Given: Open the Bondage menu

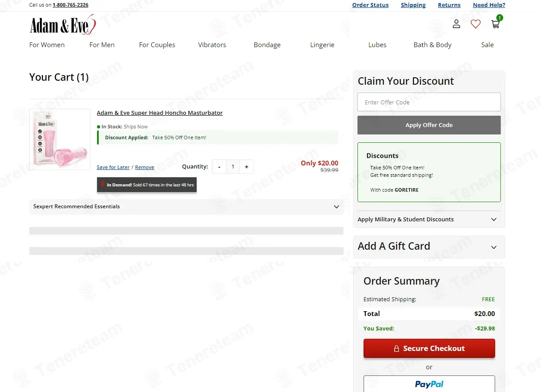Looking at the screenshot, I should pyautogui.click(x=267, y=45).
